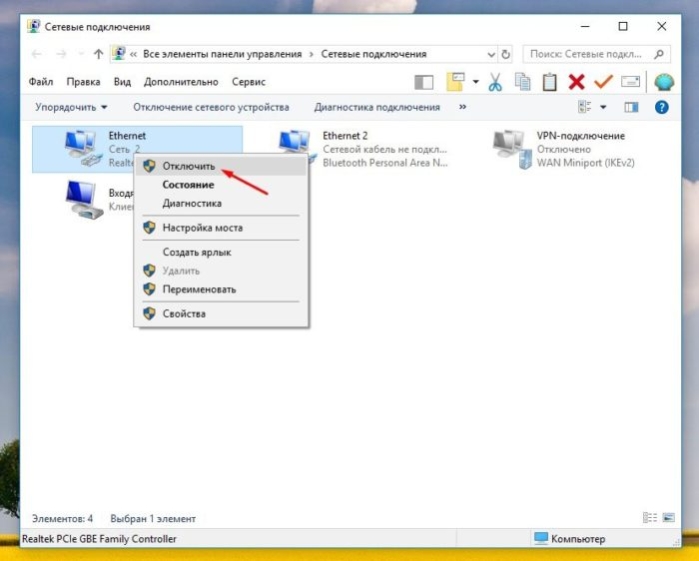Click the seashell icon in toolbar
This screenshot has height=561, width=699.
click(664, 82)
